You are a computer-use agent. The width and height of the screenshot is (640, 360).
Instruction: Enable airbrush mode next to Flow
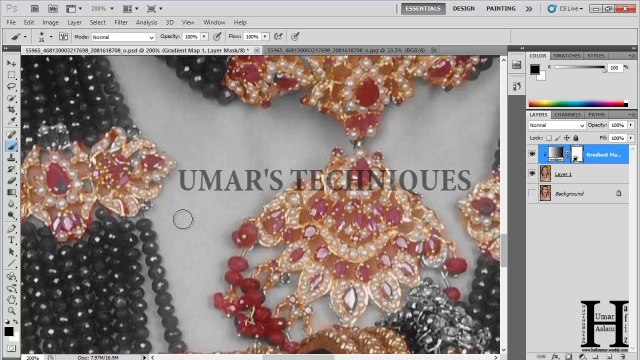coord(278,36)
